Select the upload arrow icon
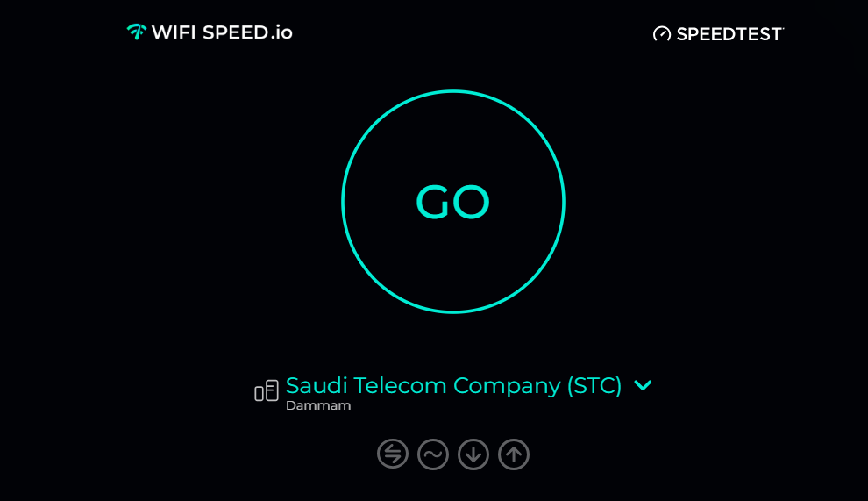 (x=514, y=454)
